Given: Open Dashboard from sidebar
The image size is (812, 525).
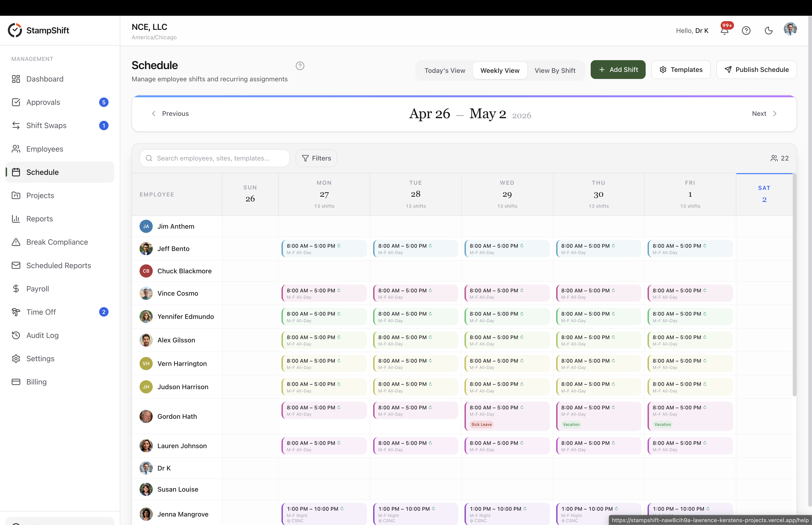Looking at the screenshot, I should [60, 79].
